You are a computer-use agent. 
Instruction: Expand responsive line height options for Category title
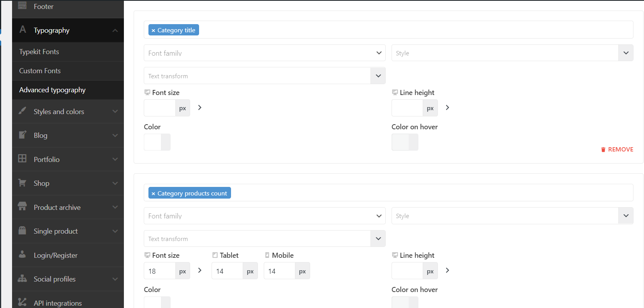click(x=447, y=107)
